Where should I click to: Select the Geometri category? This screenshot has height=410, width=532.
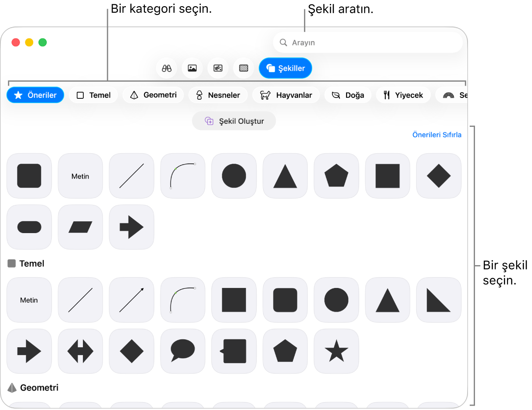(153, 95)
